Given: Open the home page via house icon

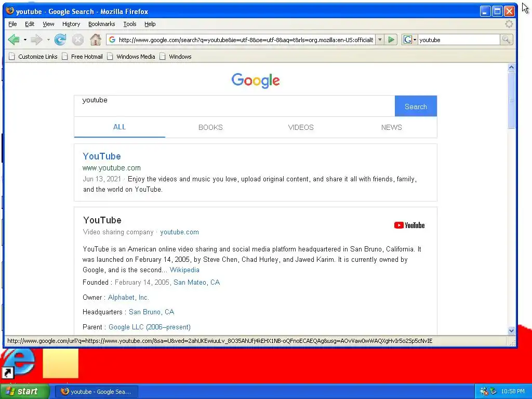Looking at the screenshot, I should tap(96, 39).
